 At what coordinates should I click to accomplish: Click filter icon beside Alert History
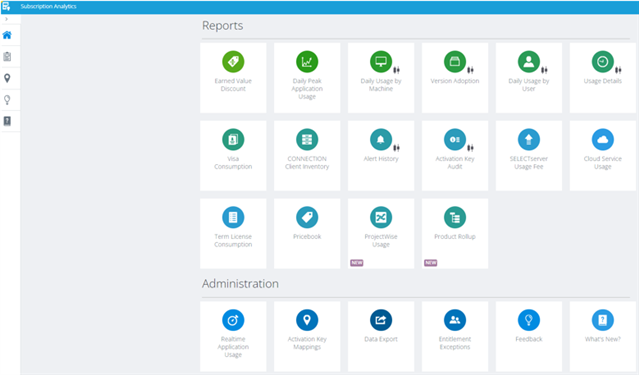(x=396, y=148)
